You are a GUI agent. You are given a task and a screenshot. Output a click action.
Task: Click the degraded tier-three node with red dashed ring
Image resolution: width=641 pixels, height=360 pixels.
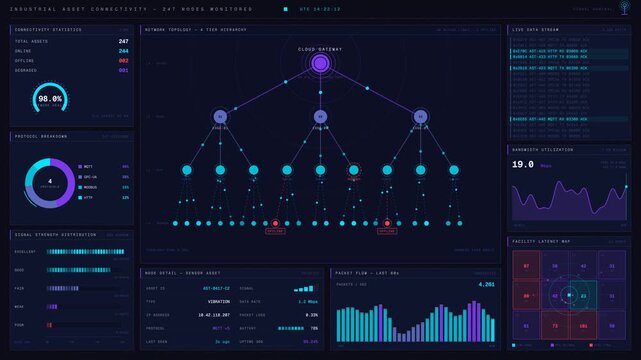(x=354, y=170)
